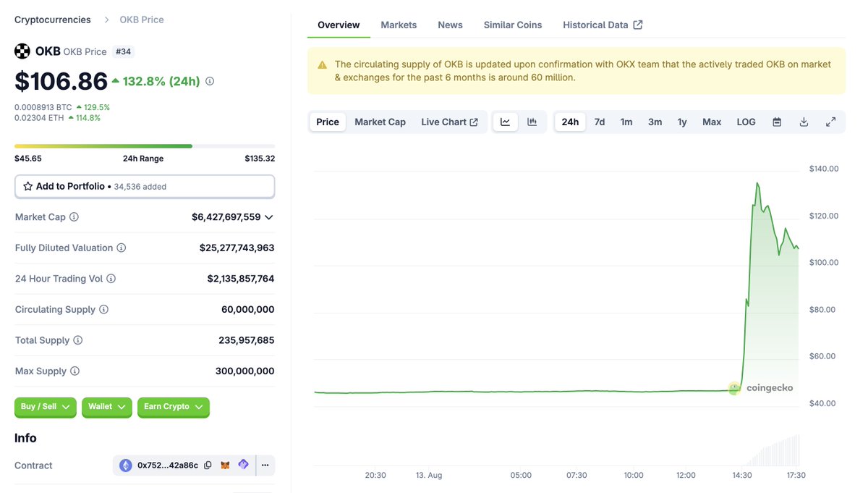Expand chart to fullscreen icon
This screenshot has height=493, width=868.
click(x=831, y=122)
